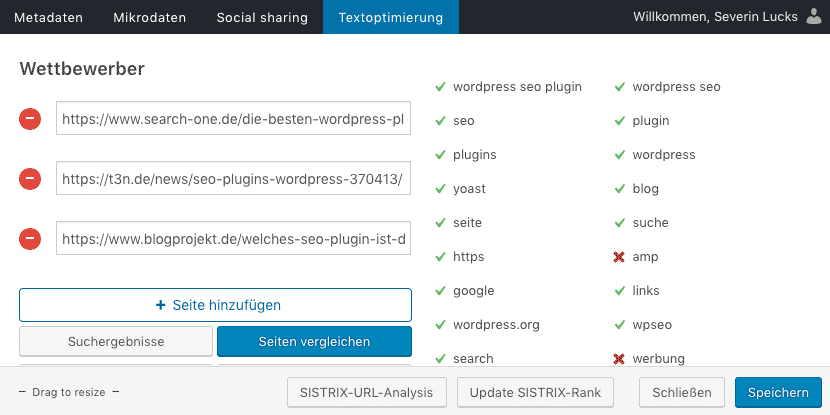Click the red X next to amp
The image size is (830, 415).
[619, 257]
